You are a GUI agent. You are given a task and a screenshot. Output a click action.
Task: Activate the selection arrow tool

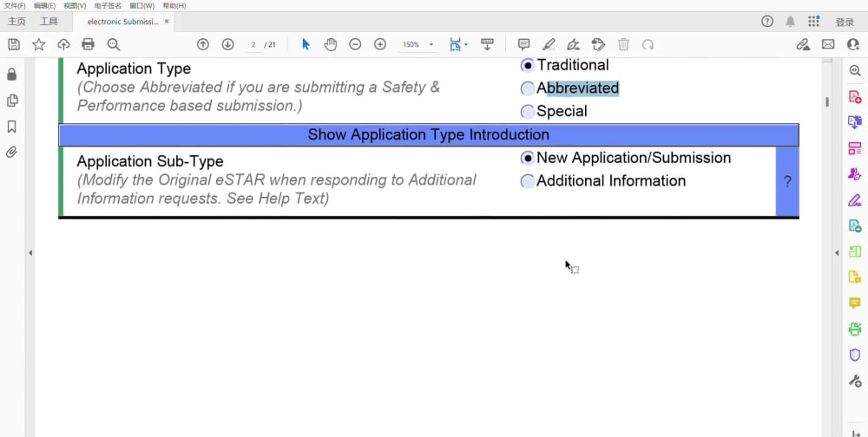306,44
